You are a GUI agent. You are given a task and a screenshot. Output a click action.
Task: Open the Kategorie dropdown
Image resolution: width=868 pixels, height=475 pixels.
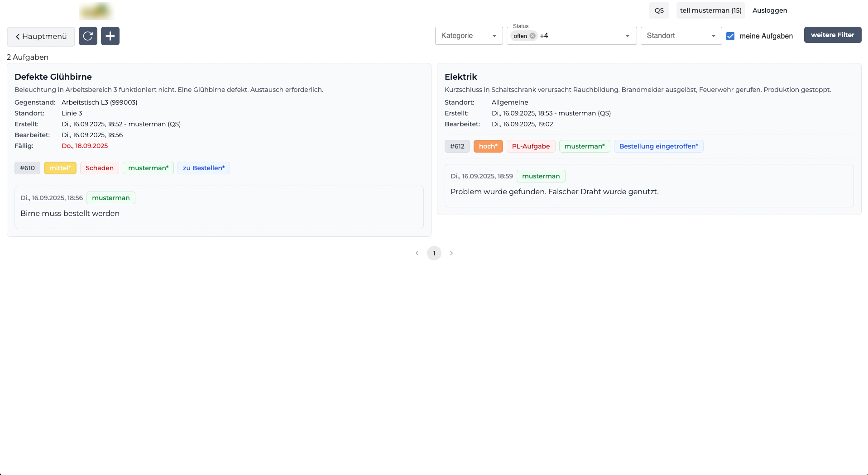(469, 36)
